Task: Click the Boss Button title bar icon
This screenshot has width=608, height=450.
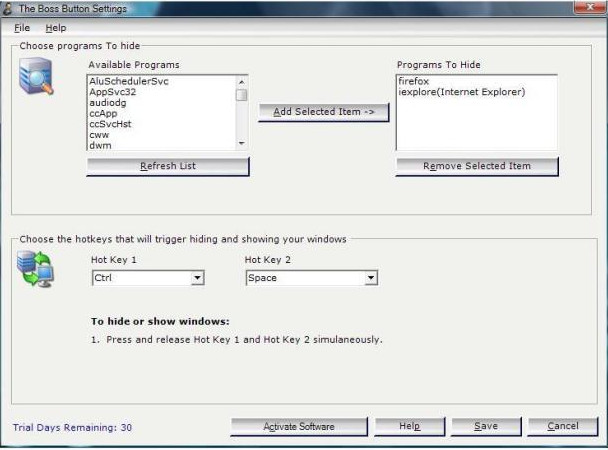Action: click(8, 8)
